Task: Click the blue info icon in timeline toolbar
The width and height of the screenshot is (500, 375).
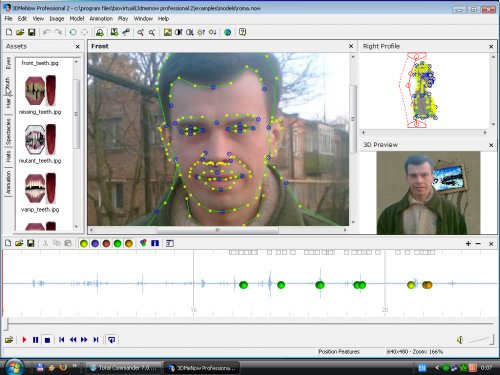Action: tap(155, 243)
